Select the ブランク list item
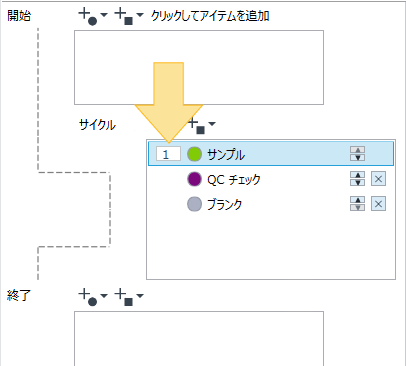Screen dimensions: 406x366 (x=271, y=204)
